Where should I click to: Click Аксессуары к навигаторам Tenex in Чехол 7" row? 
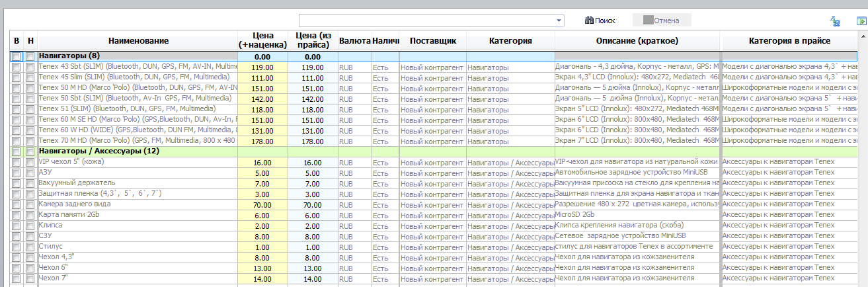click(789, 279)
